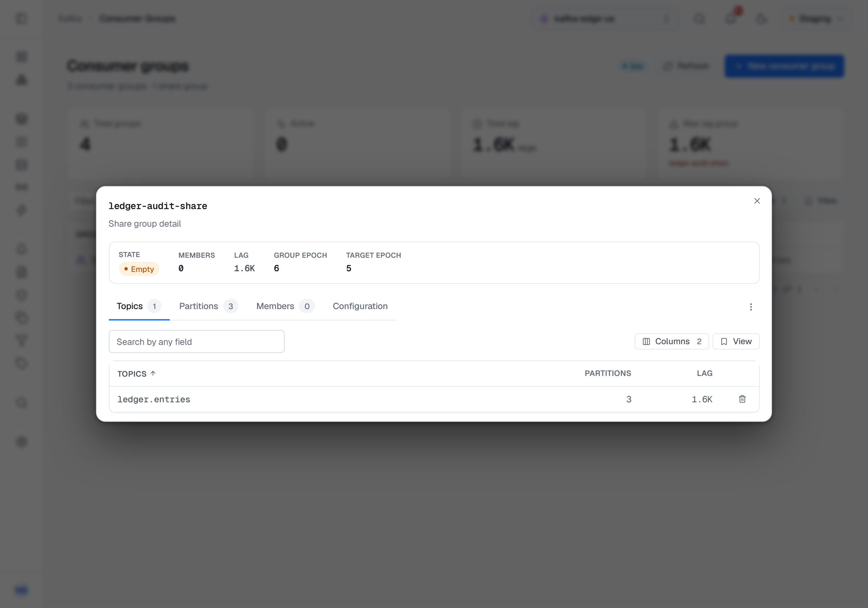This screenshot has width=868, height=608.
Task: Click the New consumer group button behind dialog
Action: pos(784,67)
